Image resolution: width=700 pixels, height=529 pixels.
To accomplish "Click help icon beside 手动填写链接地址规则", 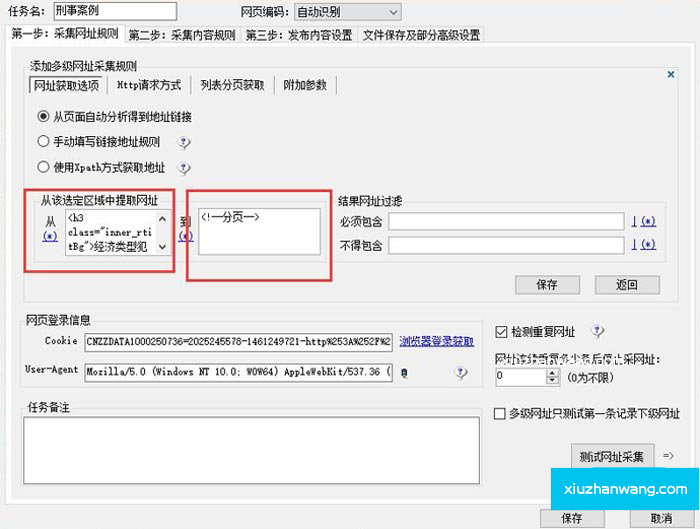I will coord(184,143).
